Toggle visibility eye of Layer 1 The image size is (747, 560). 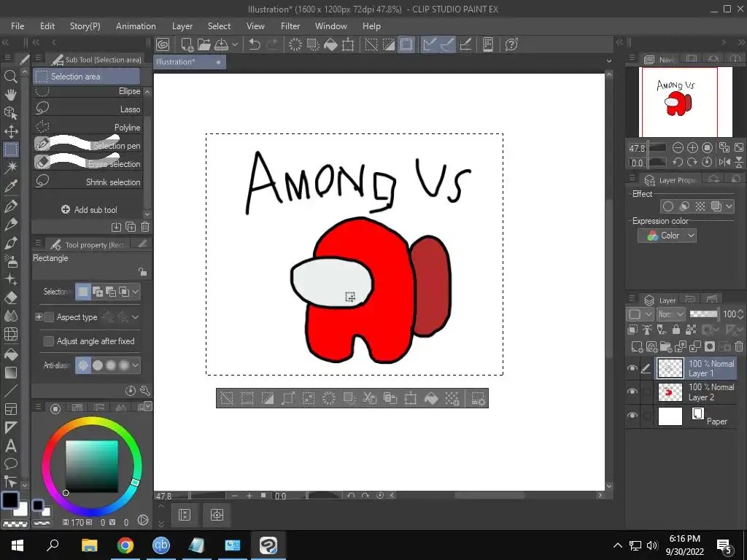(x=632, y=368)
